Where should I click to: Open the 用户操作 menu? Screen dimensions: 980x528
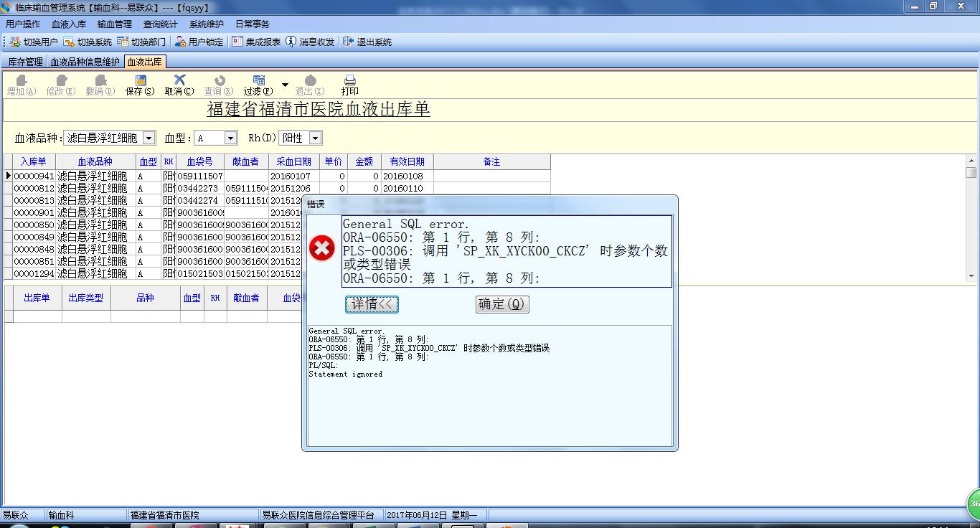23,24
